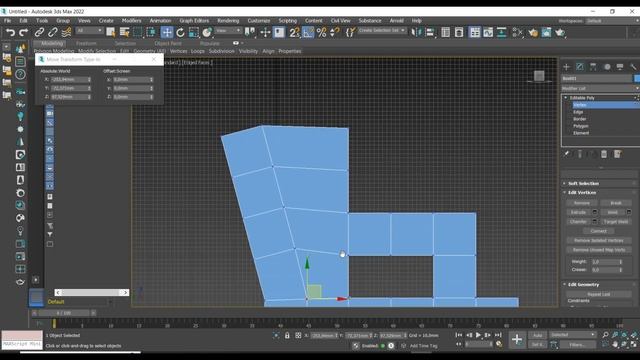Viewport: 640px width, 360px height.
Task: Activate the Select and Move tool
Action: 167,32
